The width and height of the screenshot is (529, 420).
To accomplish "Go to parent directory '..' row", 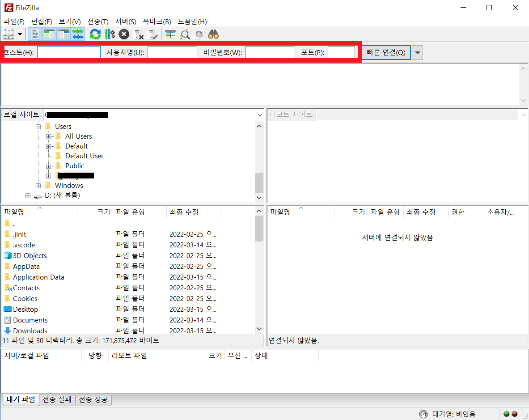I will click(x=128, y=224).
